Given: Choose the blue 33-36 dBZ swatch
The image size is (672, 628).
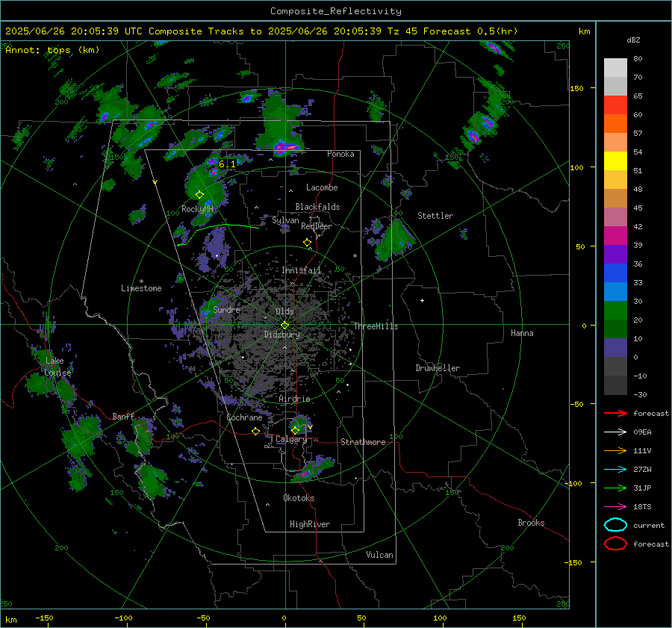Looking at the screenshot, I should click(x=615, y=273).
